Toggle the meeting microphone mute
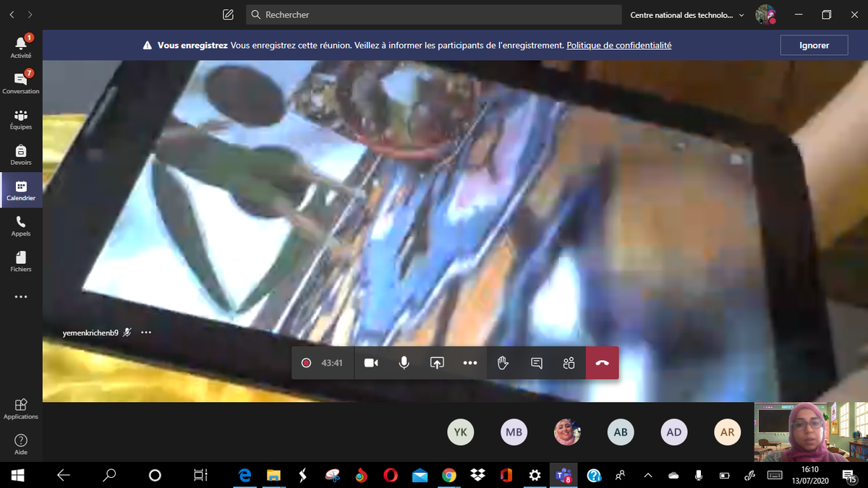Viewport: 868px width, 488px height. tap(404, 363)
